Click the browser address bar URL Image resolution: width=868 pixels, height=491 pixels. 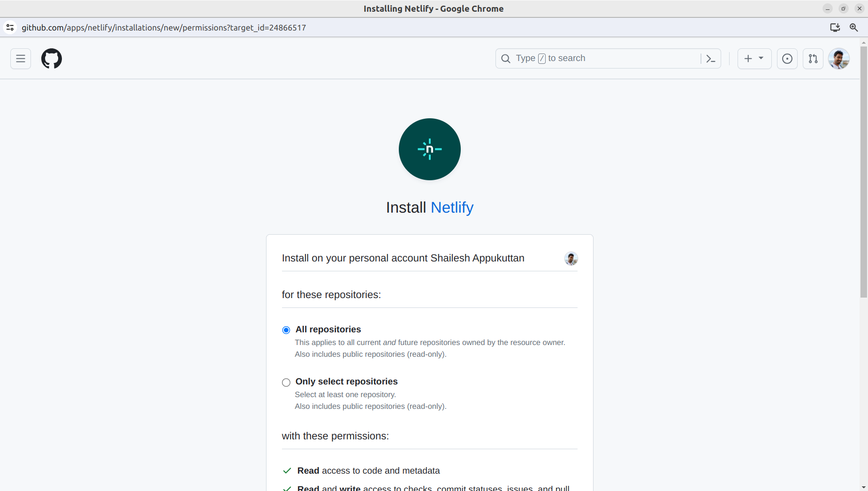click(163, 28)
